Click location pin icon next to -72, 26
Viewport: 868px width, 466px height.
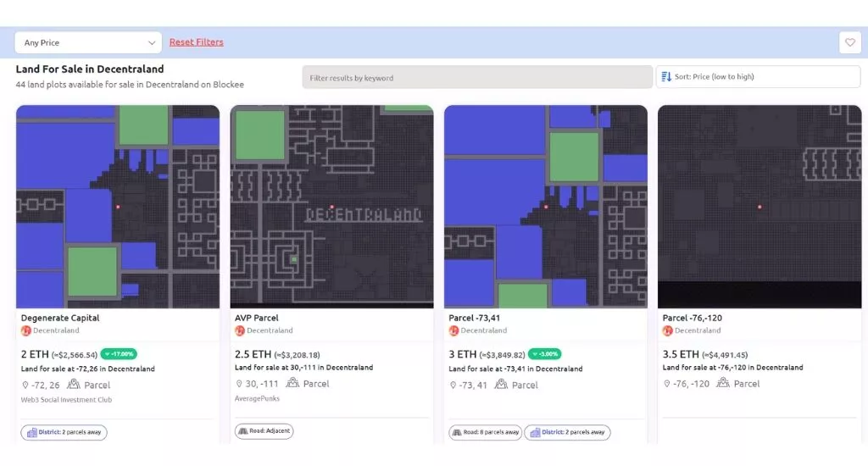(25, 385)
